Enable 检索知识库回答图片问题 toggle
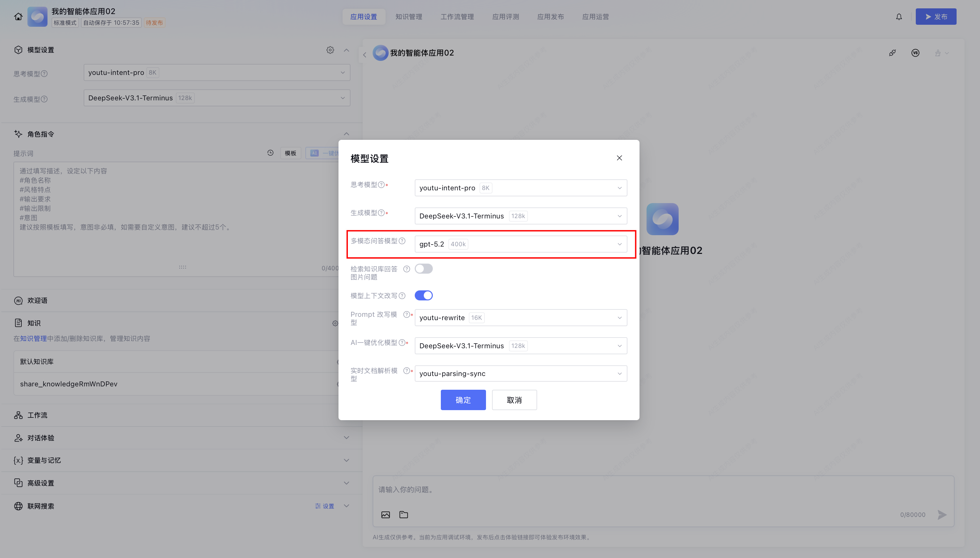The height and width of the screenshot is (558, 980). (x=423, y=269)
